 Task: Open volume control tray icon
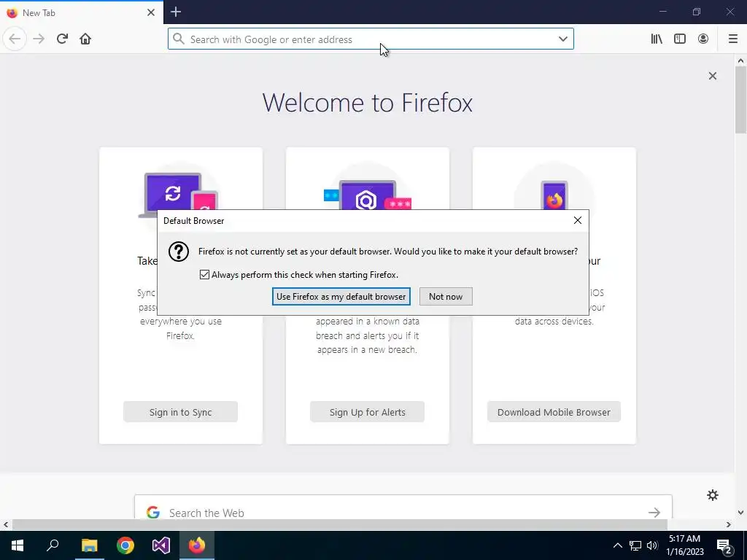click(x=652, y=545)
